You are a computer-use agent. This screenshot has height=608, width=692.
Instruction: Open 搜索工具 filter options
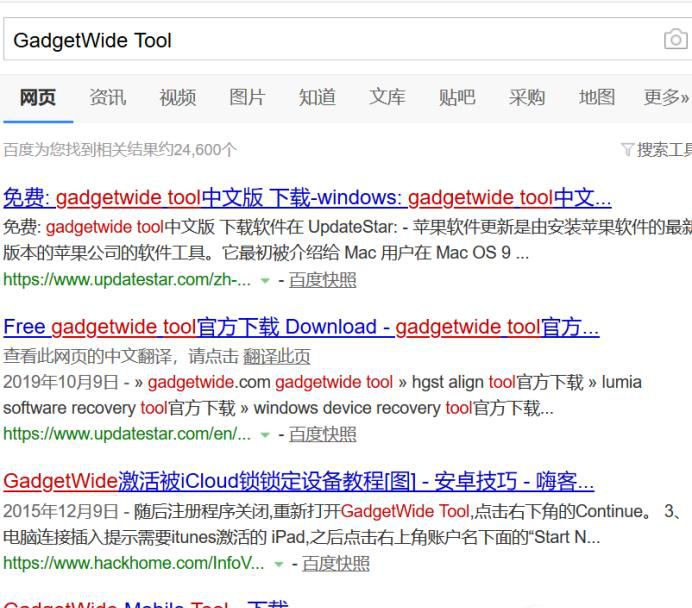[x=664, y=150]
